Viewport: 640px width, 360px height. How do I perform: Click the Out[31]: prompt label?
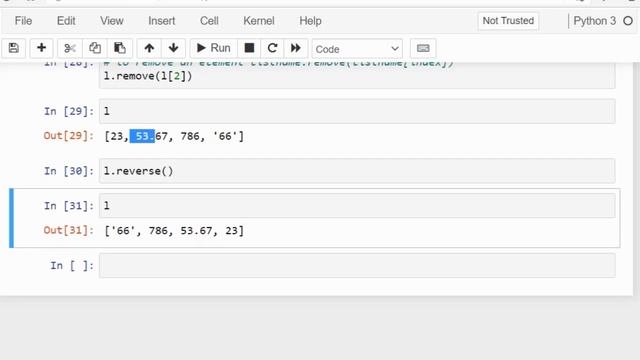[x=69, y=230]
